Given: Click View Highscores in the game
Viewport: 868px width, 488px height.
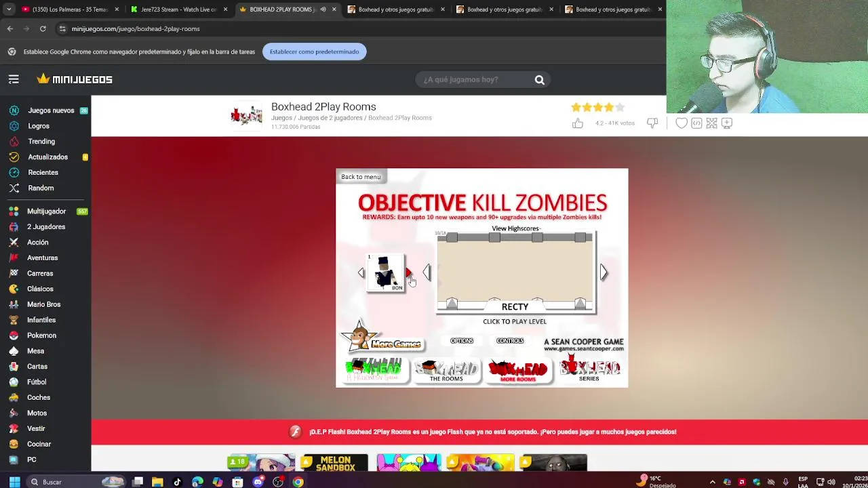Looking at the screenshot, I should click(515, 228).
